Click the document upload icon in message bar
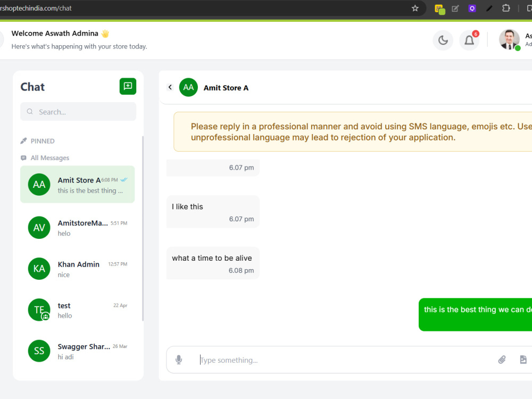 [x=523, y=360]
